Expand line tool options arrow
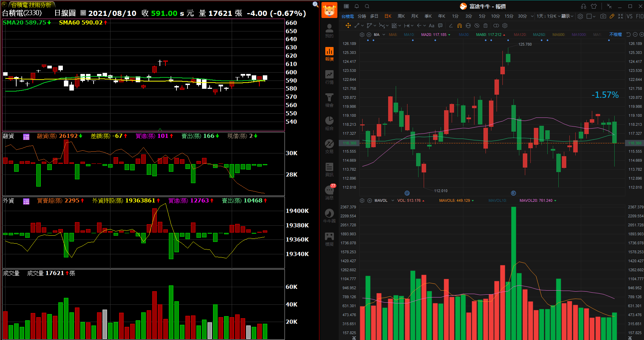The width and height of the screenshot is (644, 340). (x=362, y=26)
